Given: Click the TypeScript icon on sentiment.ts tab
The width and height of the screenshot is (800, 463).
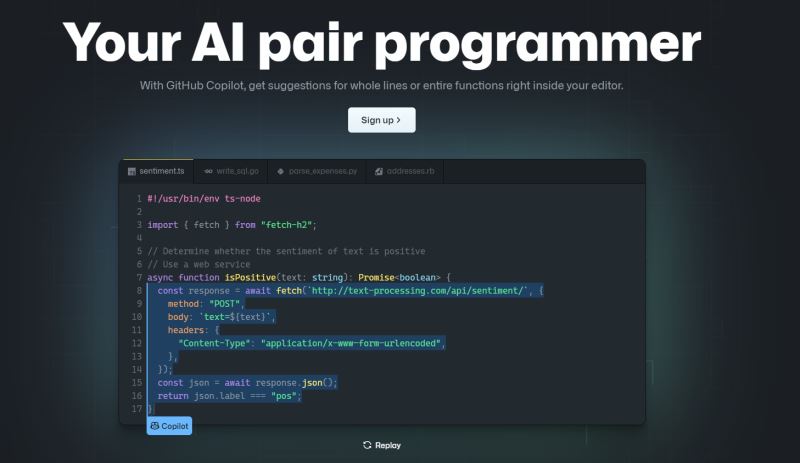Looking at the screenshot, I should [131, 172].
